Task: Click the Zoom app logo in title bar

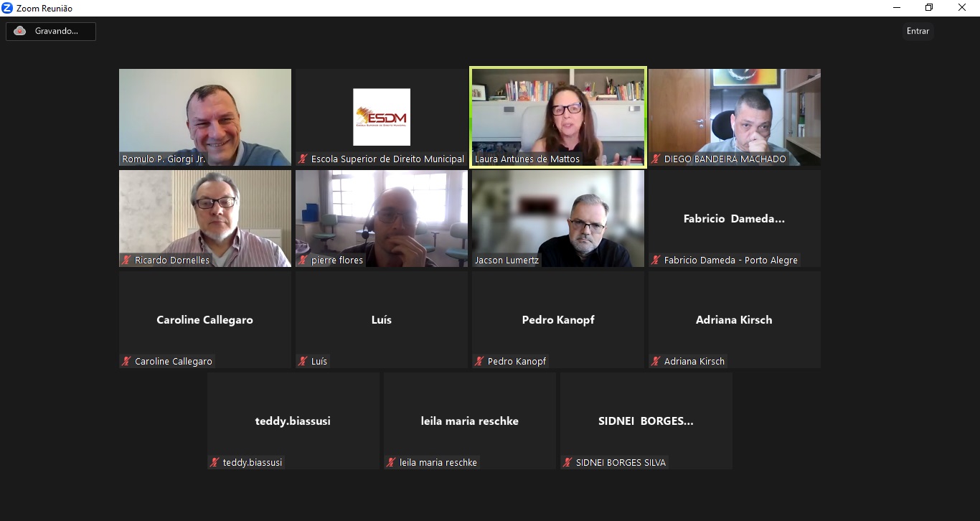Action: point(7,8)
